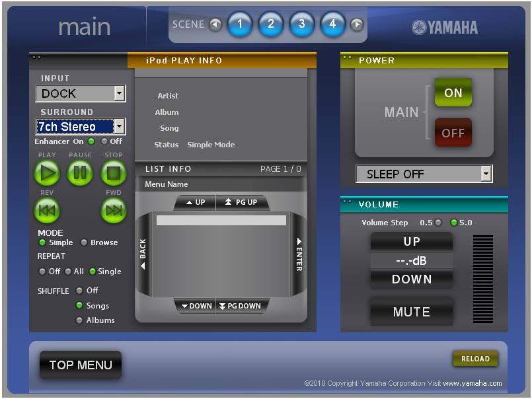Start iPod playback with the Play button
This screenshot has height=399, width=532.
(47, 173)
